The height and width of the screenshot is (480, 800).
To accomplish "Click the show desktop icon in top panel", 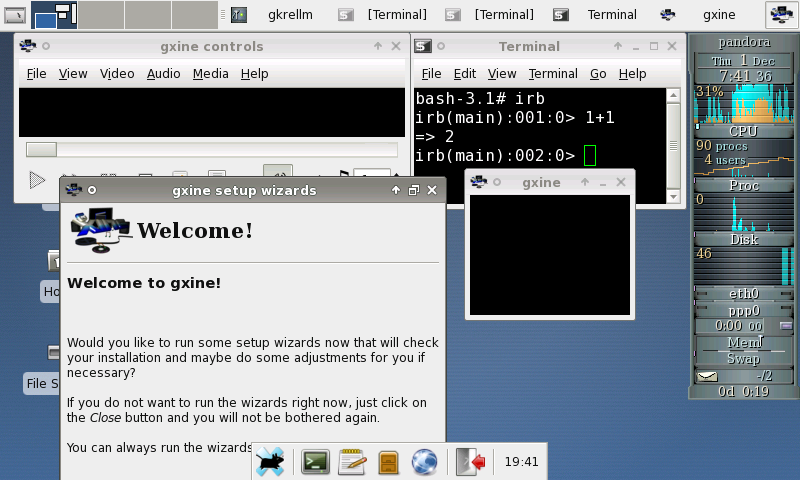I will click(15, 14).
